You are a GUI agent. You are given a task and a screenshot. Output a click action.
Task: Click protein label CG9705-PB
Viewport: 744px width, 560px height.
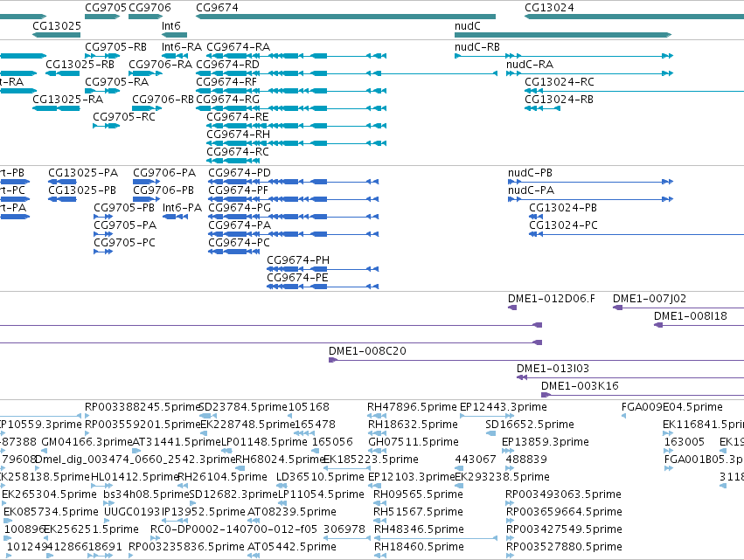pos(124,208)
